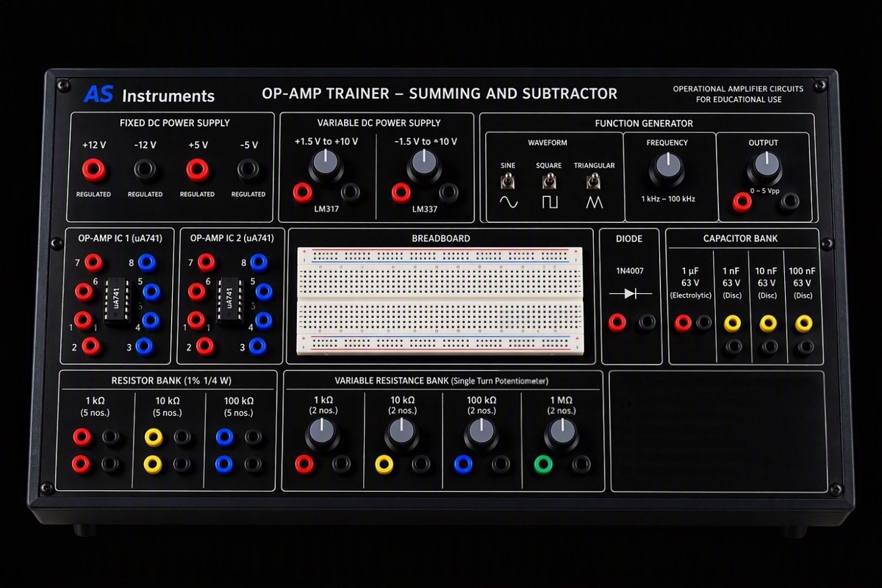Click the 'FIXED DC POWER SUPPLY' heading
The width and height of the screenshot is (882, 588).
pyautogui.click(x=175, y=123)
